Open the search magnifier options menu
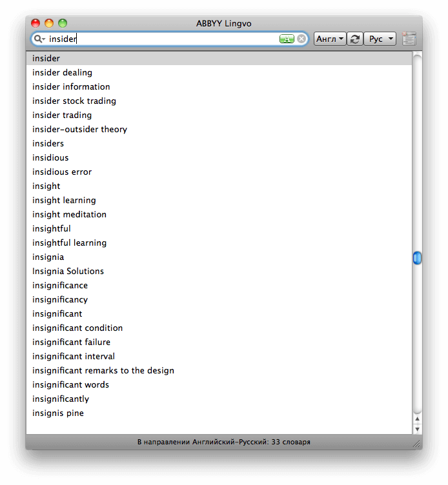This screenshot has height=485, width=448. point(39,39)
